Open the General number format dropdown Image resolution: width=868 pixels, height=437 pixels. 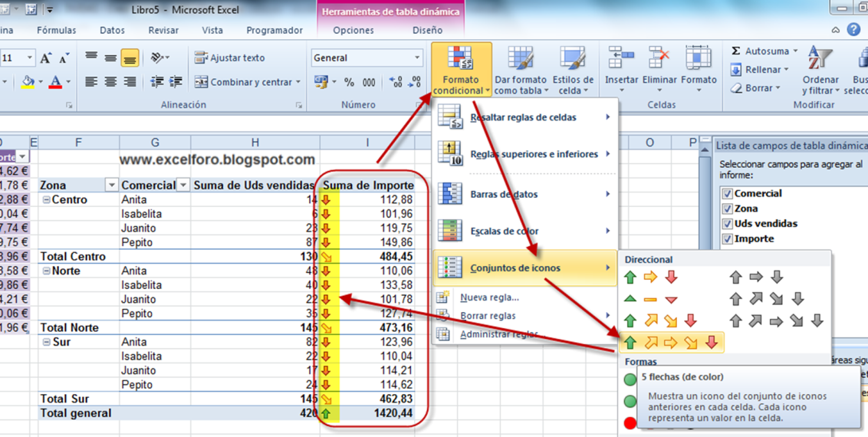pos(417,58)
